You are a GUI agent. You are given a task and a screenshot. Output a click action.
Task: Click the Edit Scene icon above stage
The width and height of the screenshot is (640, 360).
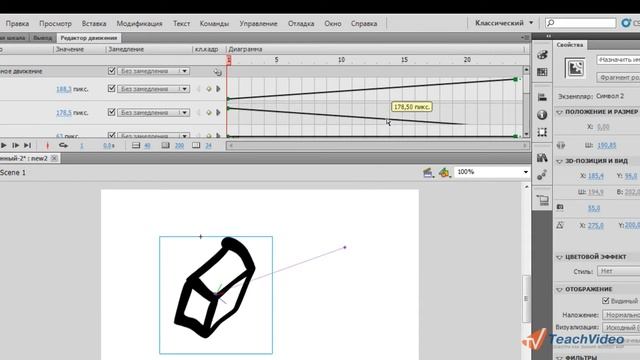pos(428,173)
